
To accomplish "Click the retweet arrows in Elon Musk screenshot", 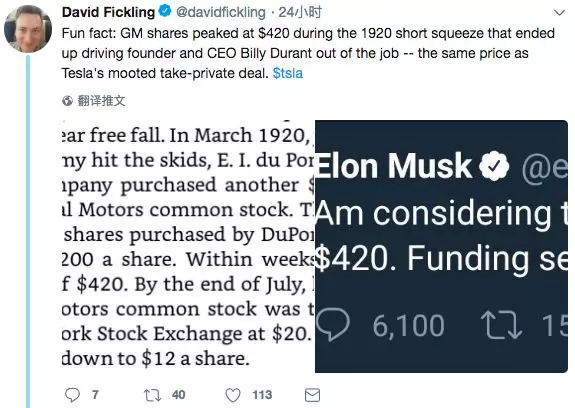I will pos(501,324).
